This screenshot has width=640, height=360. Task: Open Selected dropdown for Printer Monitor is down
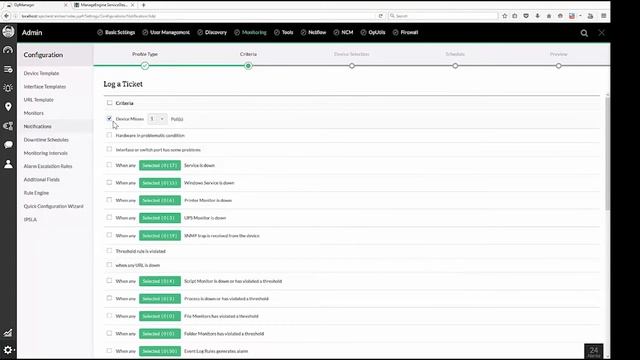pyautogui.click(x=160, y=200)
